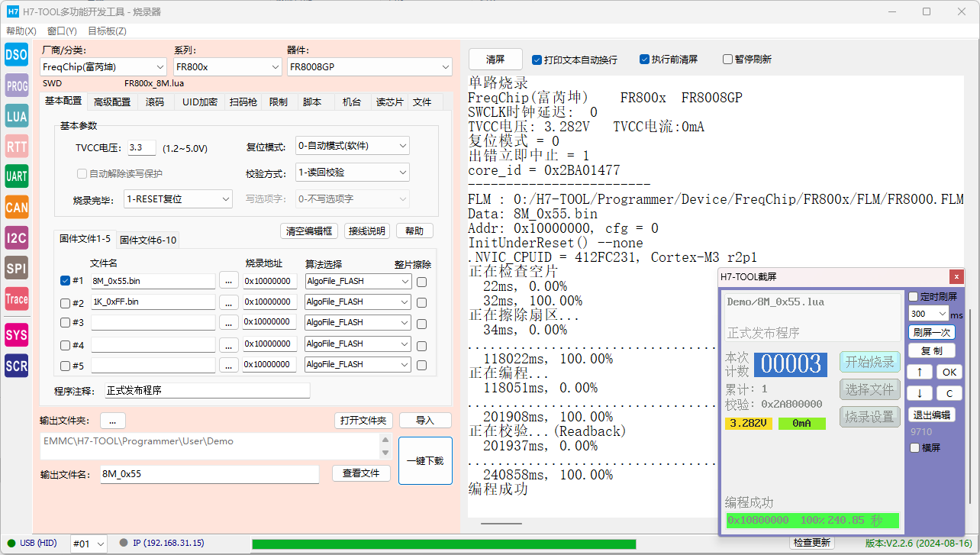Screen dimensions: 980x555
Task: Toggle 打印文本自动换行 checkbox
Action: pos(537,60)
